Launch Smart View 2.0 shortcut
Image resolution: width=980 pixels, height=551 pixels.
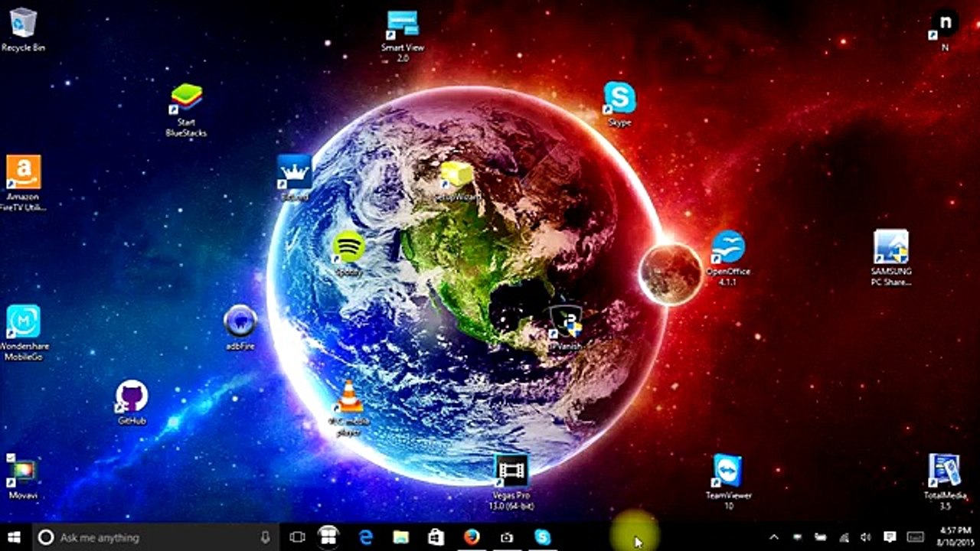(x=403, y=35)
